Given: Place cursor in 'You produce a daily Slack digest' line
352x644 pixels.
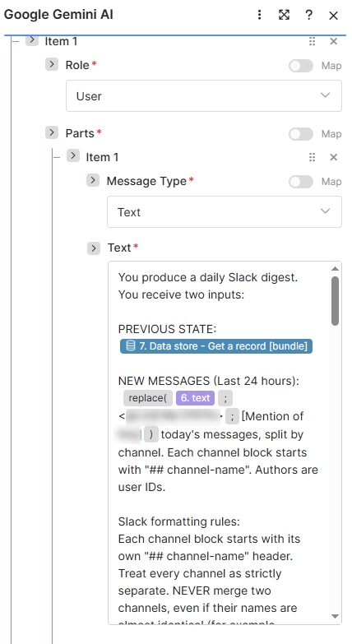Looking at the screenshot, I should point(207,278).
